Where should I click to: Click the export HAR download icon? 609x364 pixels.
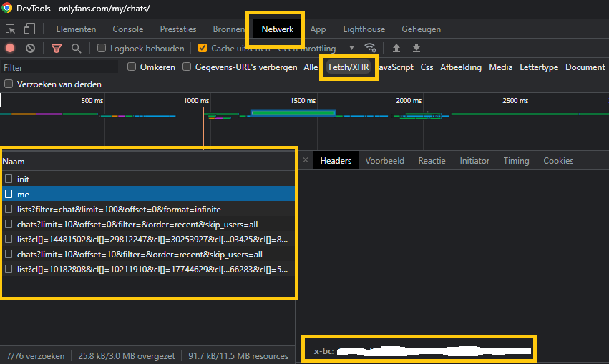pos(416,49)
